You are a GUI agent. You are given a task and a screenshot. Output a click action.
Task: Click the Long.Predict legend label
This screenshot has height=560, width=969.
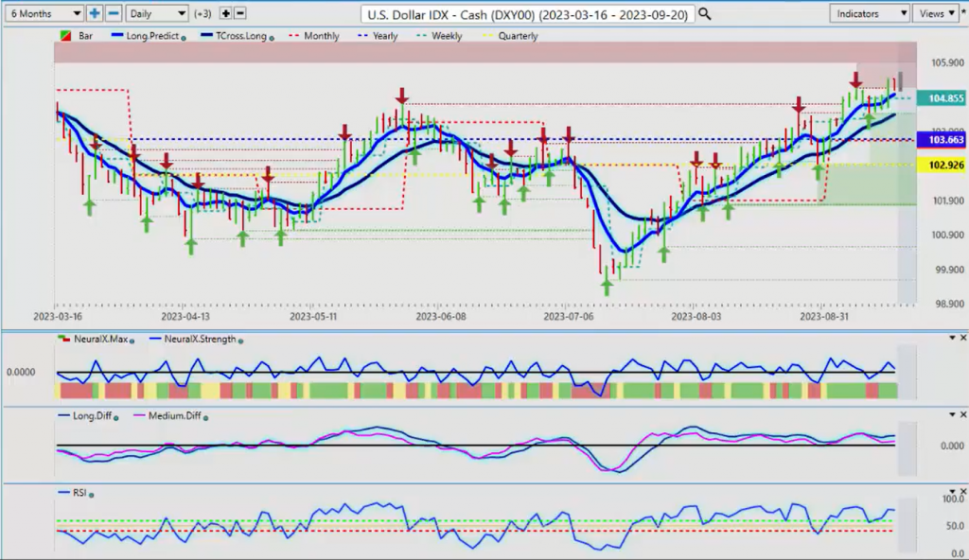152,36
